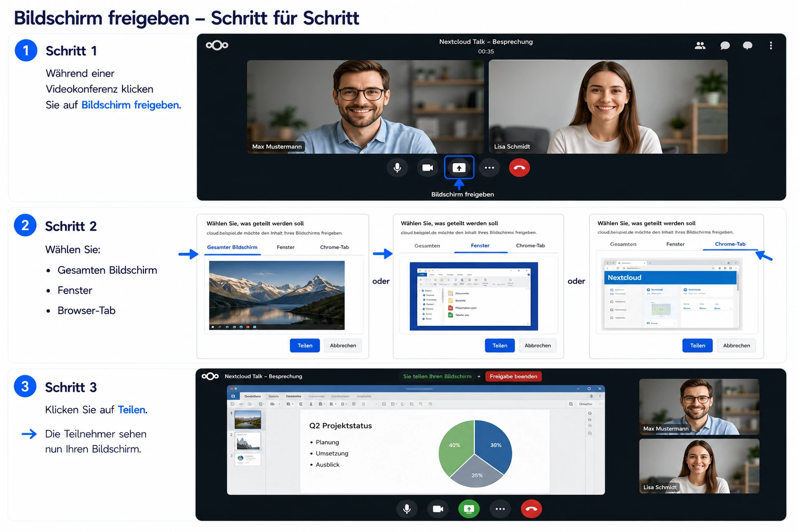Select the active Chrome-Tab tab in the right dialog
The height and width of the screenshot is (532, 798).
tap(730, 244)
